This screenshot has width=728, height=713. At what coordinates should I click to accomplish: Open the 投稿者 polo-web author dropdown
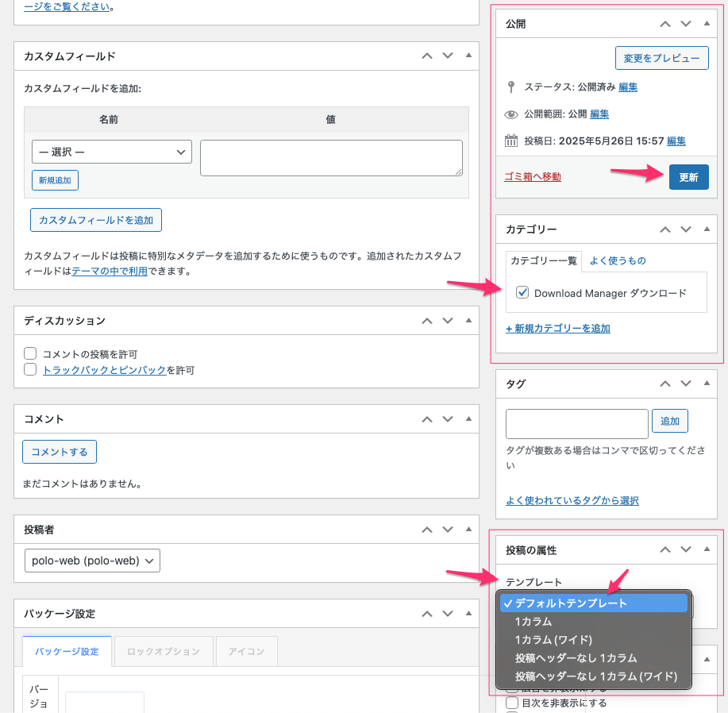coord(92,561)
